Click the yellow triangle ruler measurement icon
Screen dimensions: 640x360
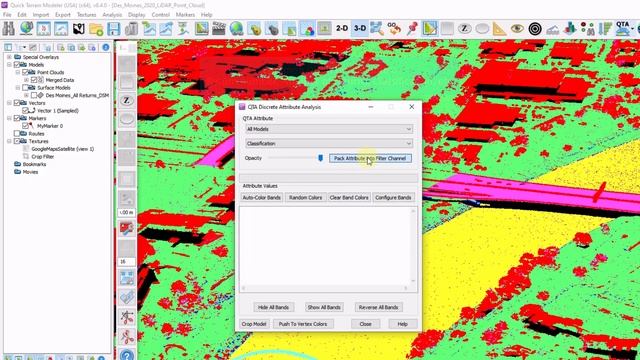pyautogui.click(x=500, y=29)
